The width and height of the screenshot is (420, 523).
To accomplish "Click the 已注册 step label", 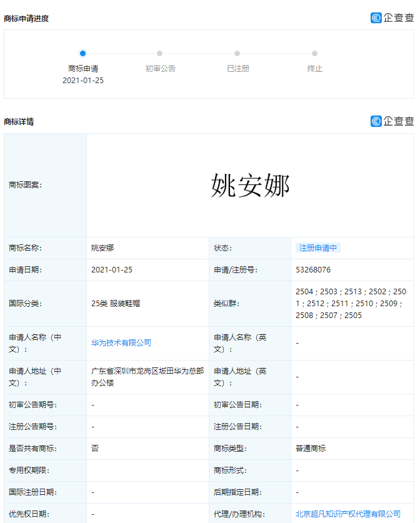I will (238, 69).
